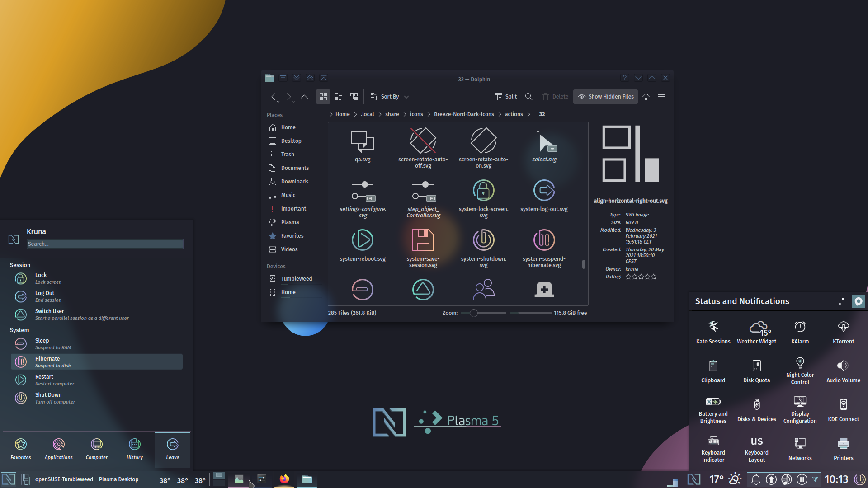The width and height of the screenshot is (868, 488).
Task: Select system-reboot.svg file
Action: pos(363,240)
